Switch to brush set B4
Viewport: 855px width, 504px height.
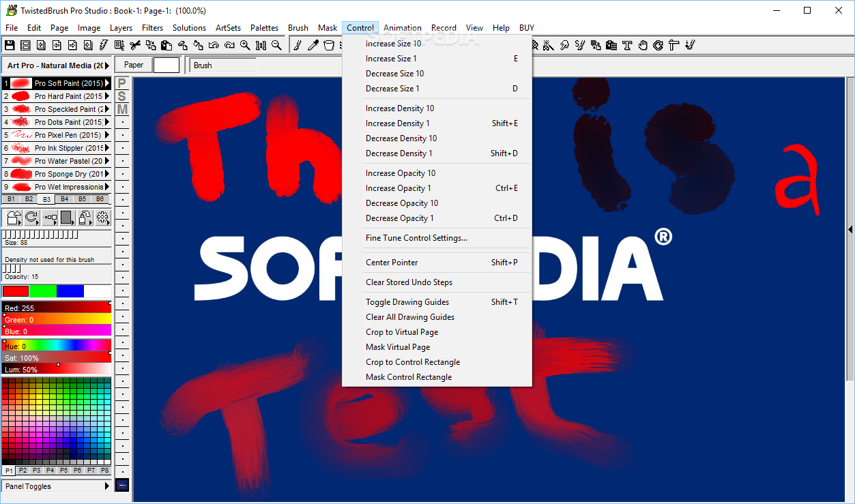point(64,199)
